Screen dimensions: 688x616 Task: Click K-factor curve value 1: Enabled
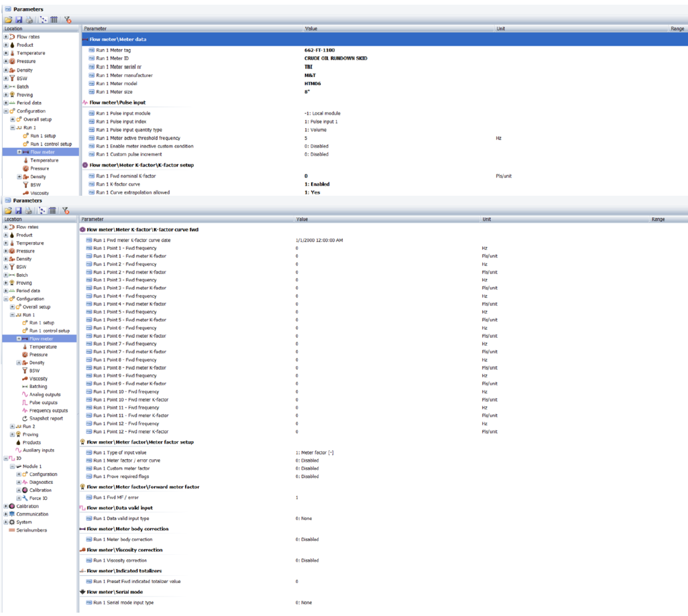317,184
